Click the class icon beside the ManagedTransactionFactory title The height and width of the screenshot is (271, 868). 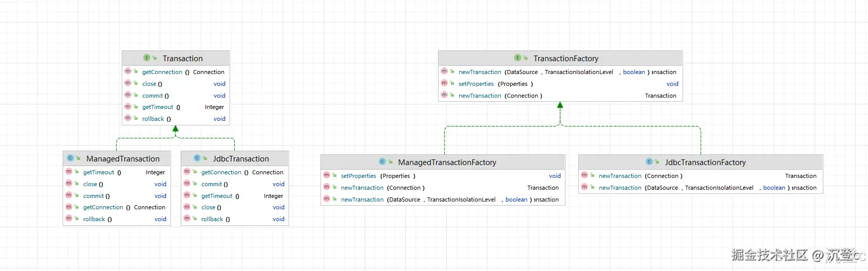382,161
